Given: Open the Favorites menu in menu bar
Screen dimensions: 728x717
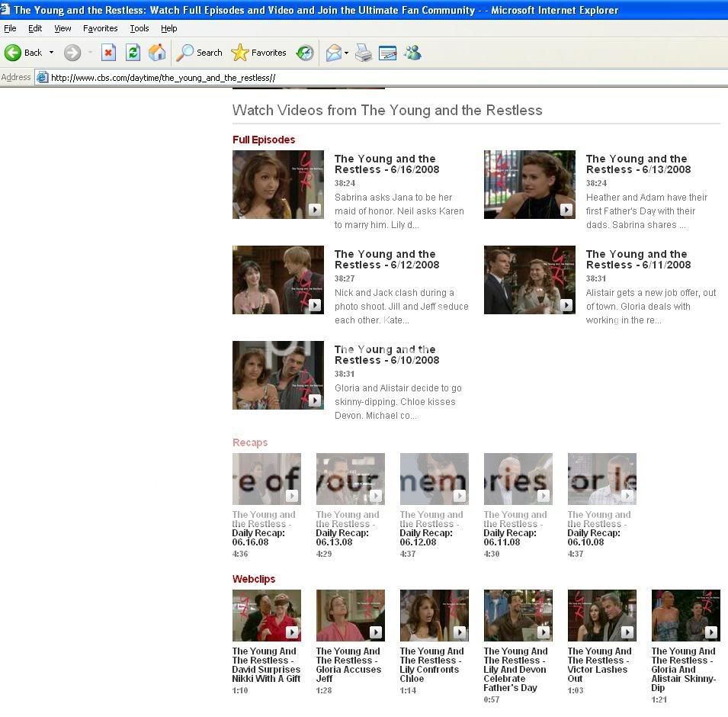Looking at the screenshot, I should (x=101, y=28).
